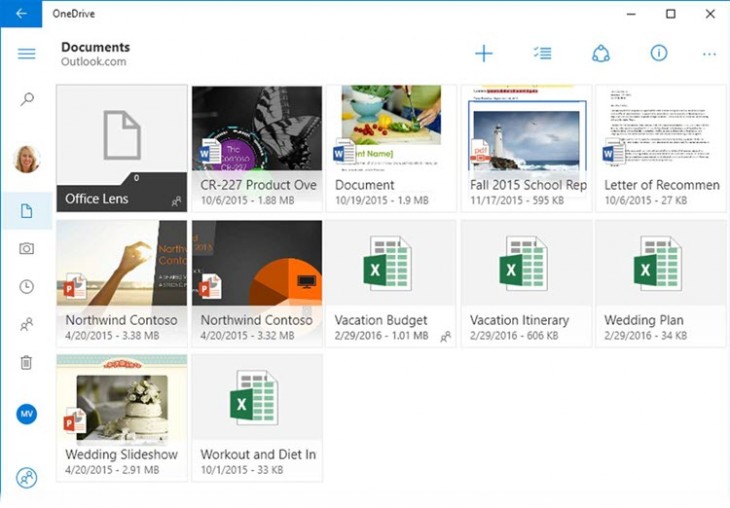
Task: Open the Shared people icon in sidebar
Action: 27,324
